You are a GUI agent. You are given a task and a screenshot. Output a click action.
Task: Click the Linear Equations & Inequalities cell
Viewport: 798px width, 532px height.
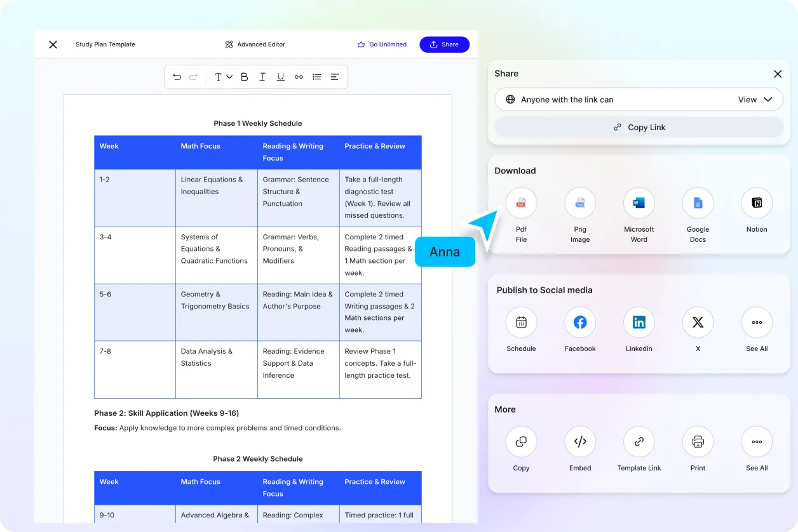[217, 198]
